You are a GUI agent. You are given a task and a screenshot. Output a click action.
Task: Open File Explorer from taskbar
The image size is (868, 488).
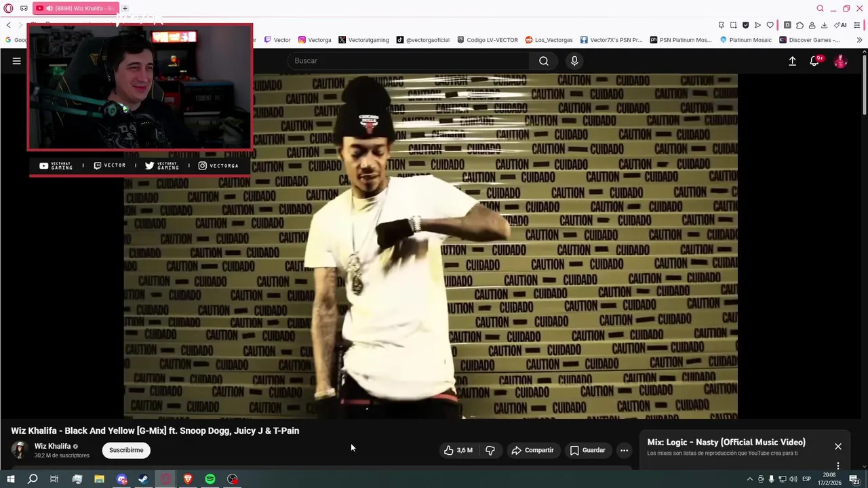(99, 479)
